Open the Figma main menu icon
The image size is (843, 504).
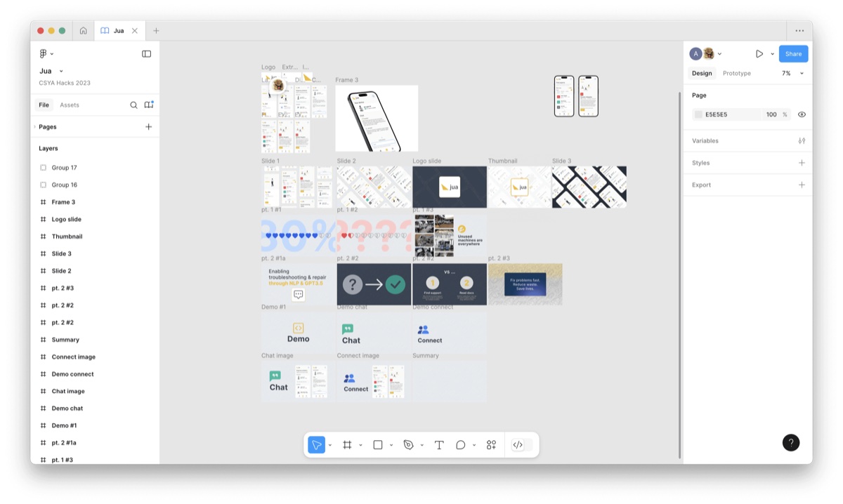coord(43,53)
